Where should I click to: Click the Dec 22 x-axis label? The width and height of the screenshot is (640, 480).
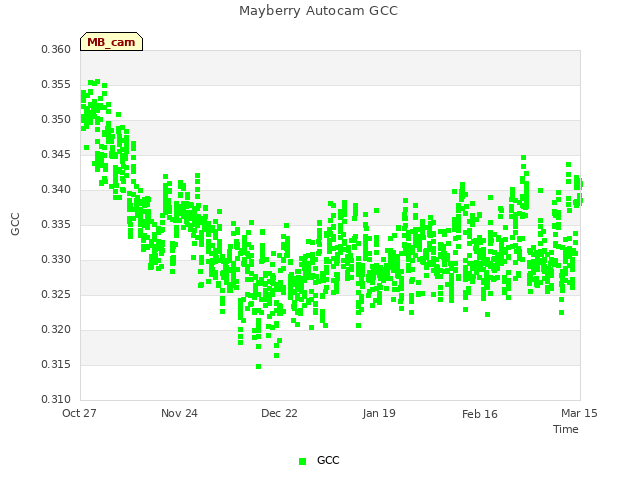click(x=279, y=413)
